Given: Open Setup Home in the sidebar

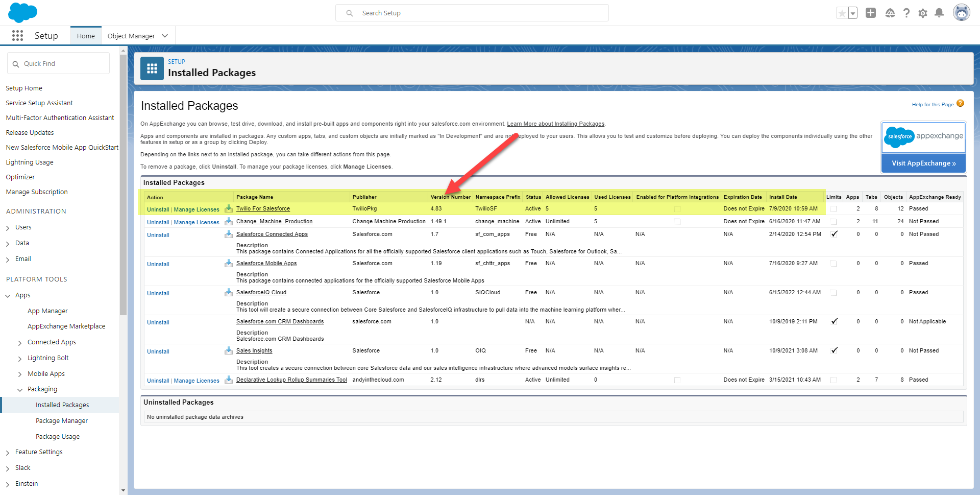Looking at the screenshot, I should 24,88.
